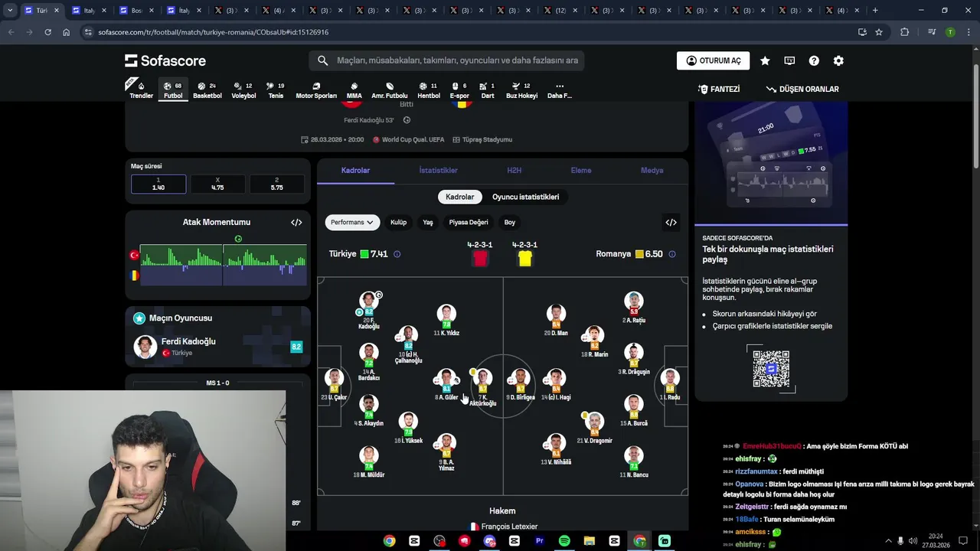Select the Voleybol sport icon

(x=243, y=90)
